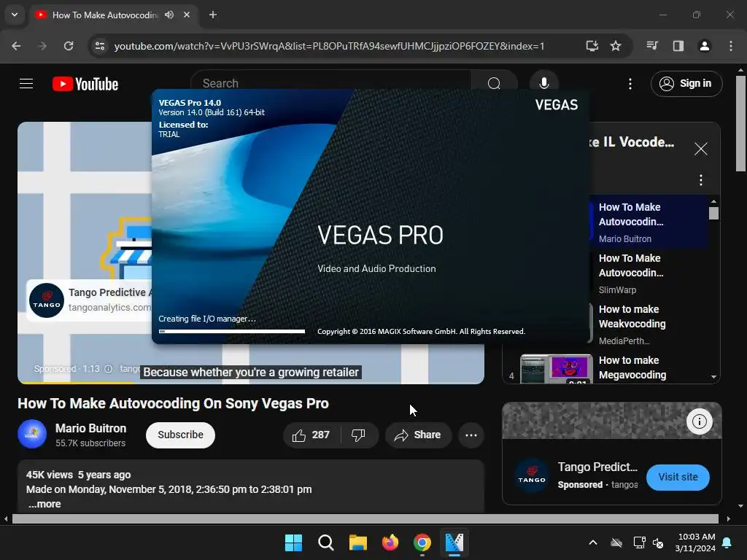The image size is (747, 560).
Task: Click the ad info icon in sidebar
Action: click(700, 421)
